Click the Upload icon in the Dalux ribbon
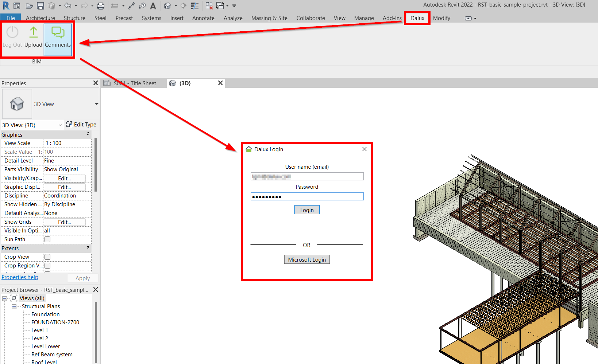The image size is (598, 364). tap(33, 37)
